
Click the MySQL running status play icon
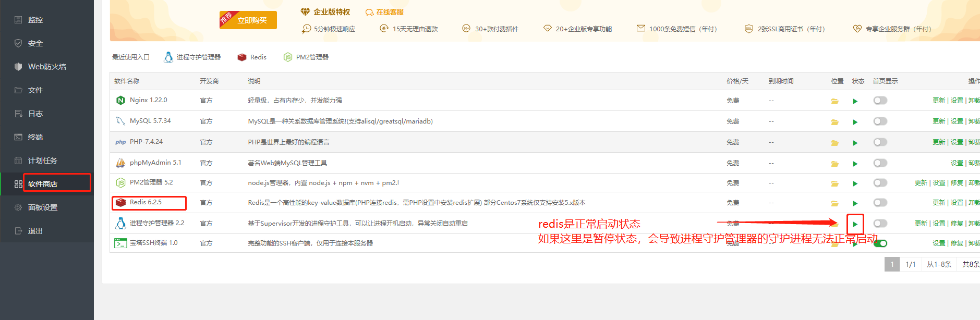[855, 122]
